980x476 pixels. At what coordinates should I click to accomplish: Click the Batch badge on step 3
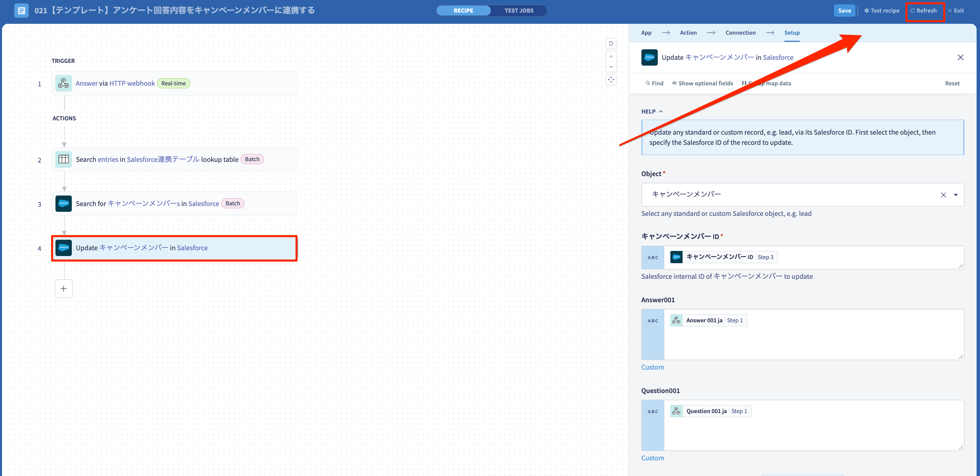(x=232, y=203)
